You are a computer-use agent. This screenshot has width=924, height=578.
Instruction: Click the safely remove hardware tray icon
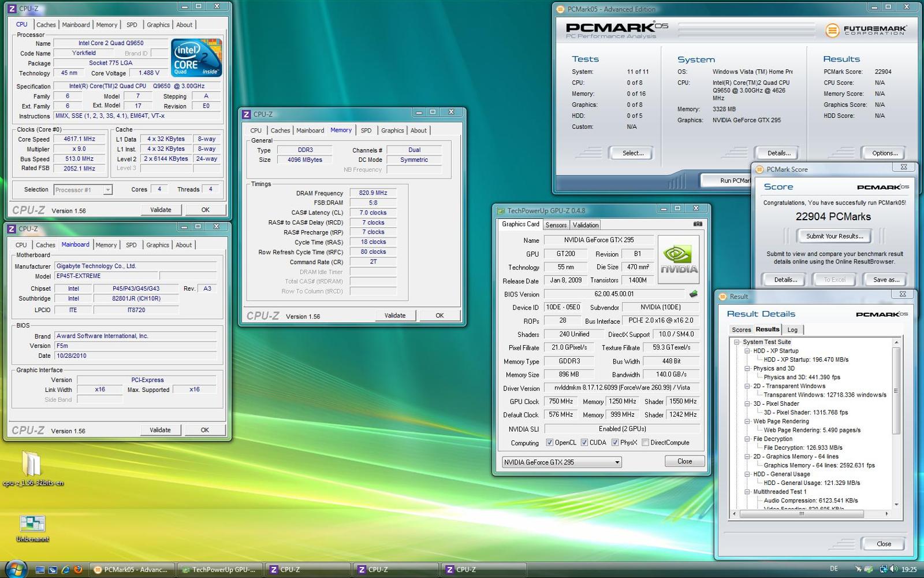[868, 569]
